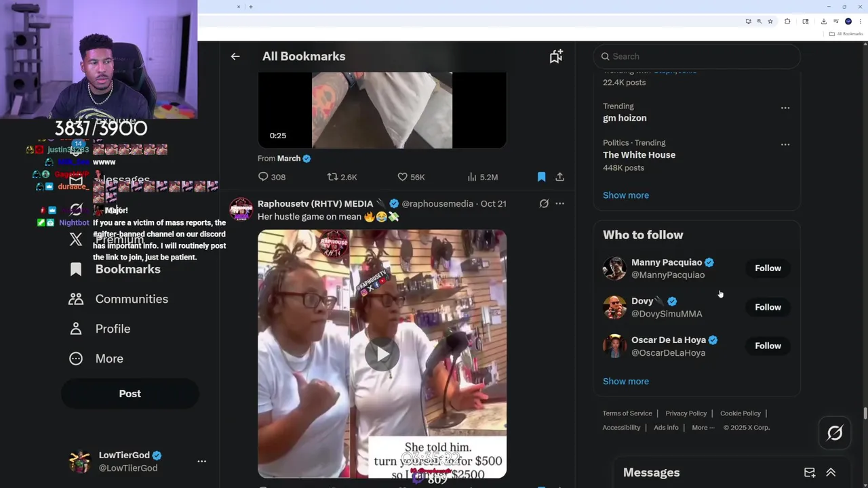
Task: Open LowTierGod account switcher menu
Action: pyautogui.click(x=201, y=462)
